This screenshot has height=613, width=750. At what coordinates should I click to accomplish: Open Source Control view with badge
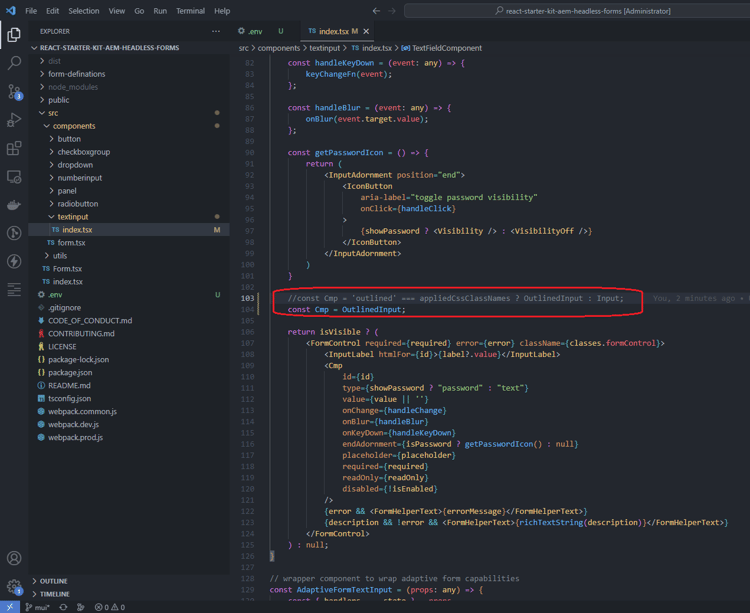pyautogui.click(x=14, y=92)
